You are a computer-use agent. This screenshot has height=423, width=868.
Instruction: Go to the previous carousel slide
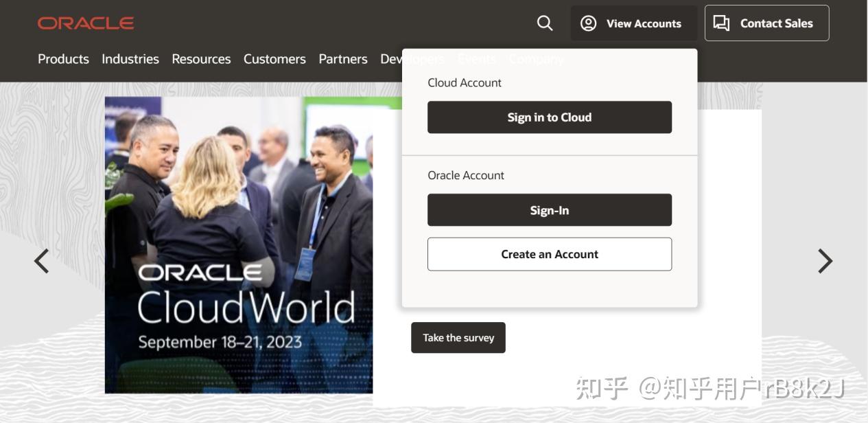click(x=42, y=261)
